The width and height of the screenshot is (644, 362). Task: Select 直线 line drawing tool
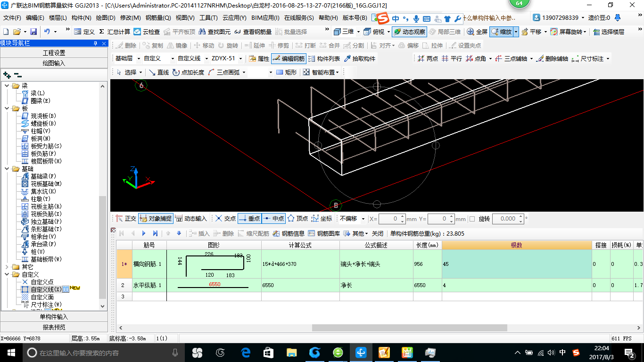(x=159, y=72)
